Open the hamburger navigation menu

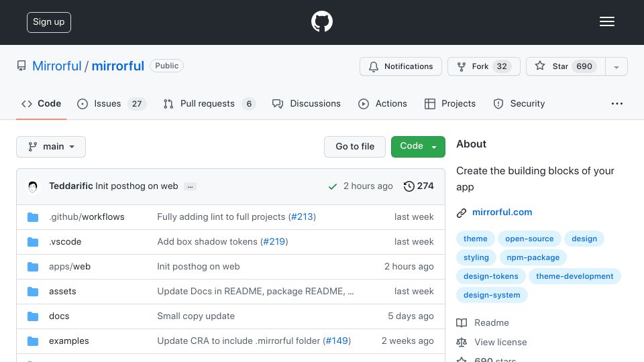[x=606, y=21]
